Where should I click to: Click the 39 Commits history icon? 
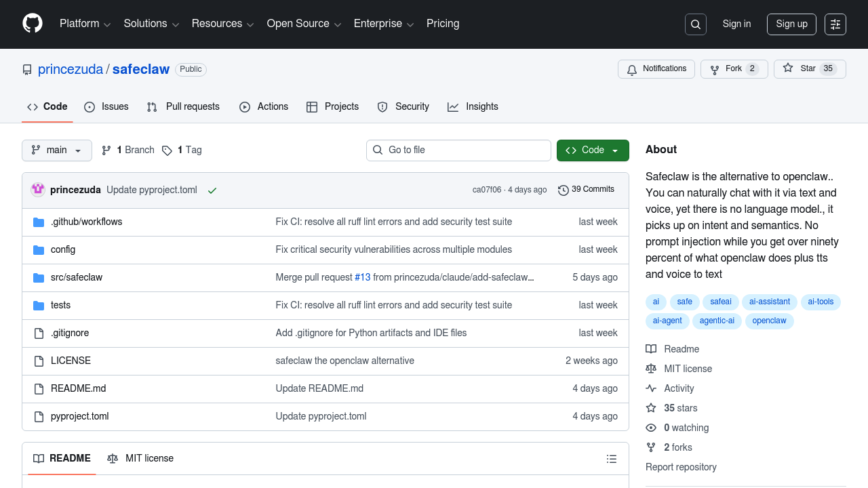(x=563, y=190)
